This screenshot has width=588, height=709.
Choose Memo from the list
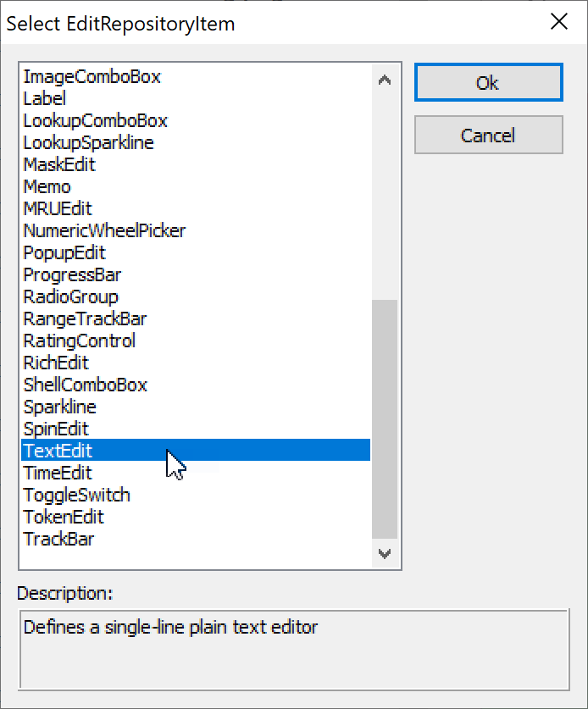tap(47, 186)
